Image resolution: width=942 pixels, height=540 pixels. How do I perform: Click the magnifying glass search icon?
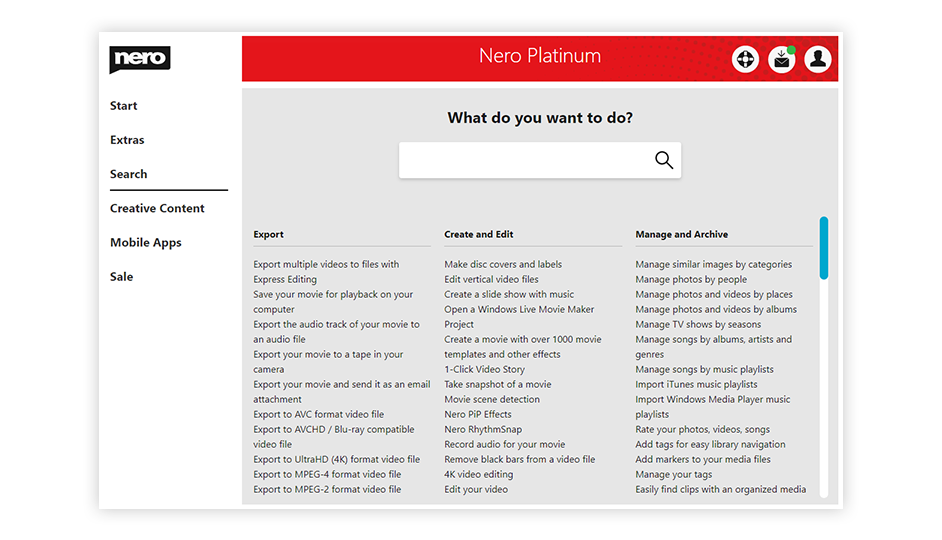tap(664, 160)
